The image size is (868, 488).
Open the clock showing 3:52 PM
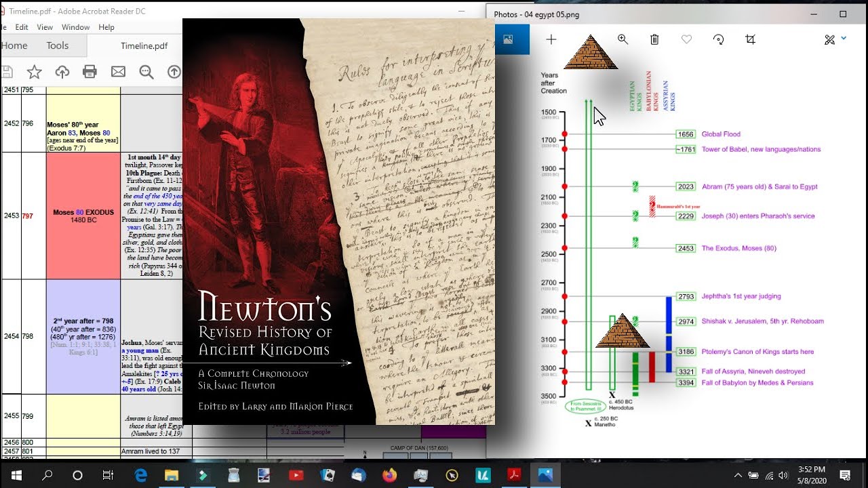pyautogui.click(x=812, y=475)
